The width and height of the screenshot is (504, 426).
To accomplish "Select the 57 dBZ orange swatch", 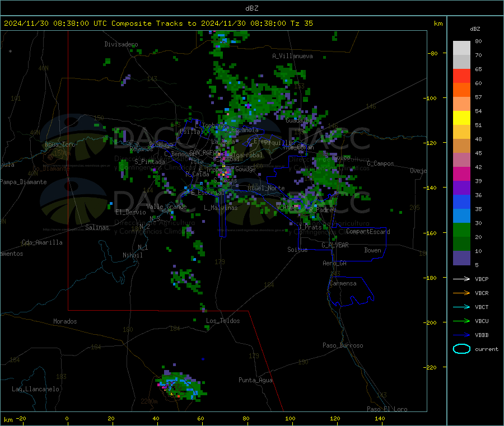I will point(461,90).
